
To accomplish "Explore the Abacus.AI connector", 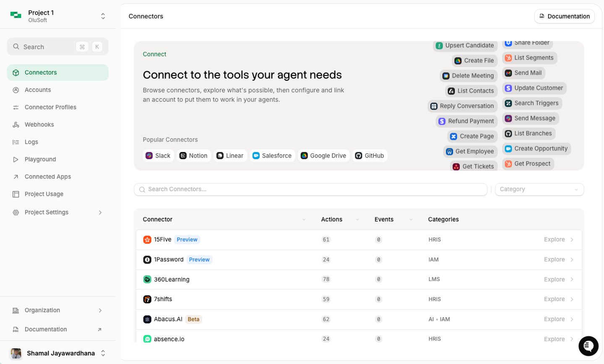I will (559, 319).
